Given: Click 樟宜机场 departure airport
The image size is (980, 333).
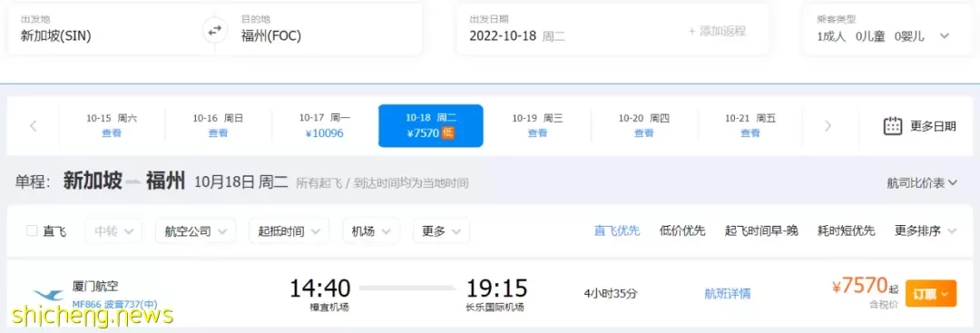Looking at the screenshot, I should pos(330,308).
